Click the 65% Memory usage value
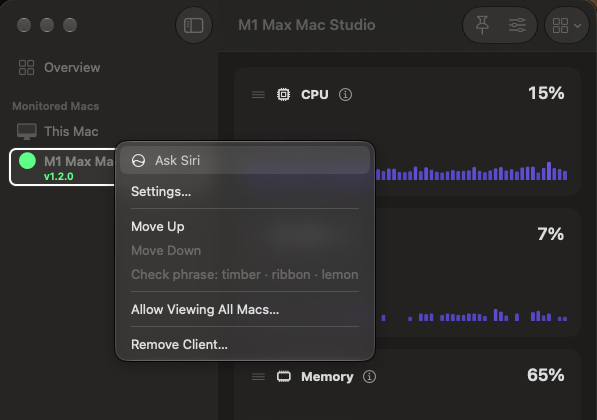The width and height of the screenshot is (597, 420). click(x=546, y=375)
